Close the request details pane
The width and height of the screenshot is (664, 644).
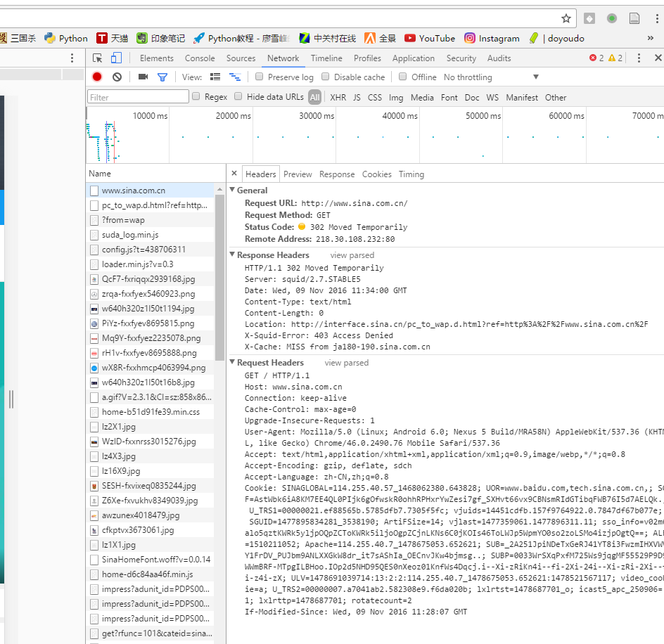(234, 174)
